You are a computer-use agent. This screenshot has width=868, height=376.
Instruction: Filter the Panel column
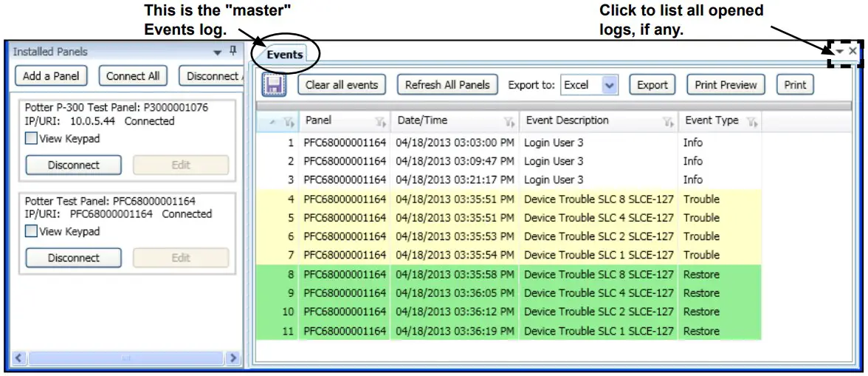[379, 121]
